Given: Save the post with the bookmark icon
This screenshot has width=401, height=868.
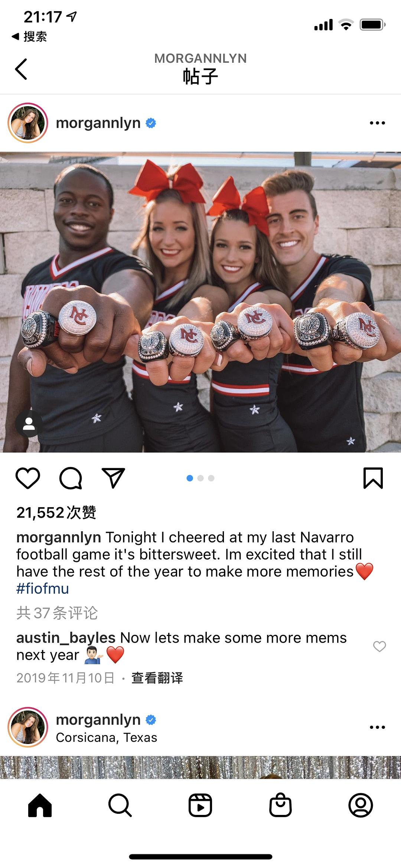Looking at the screenshot, I should point(373,478).
